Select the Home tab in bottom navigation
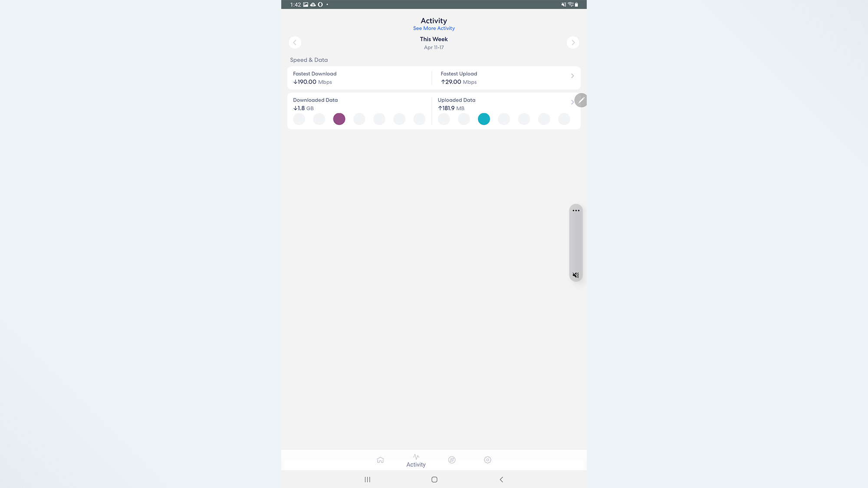Screen dimensions: 868x488 pyautogui.click(x=380, y=459)
